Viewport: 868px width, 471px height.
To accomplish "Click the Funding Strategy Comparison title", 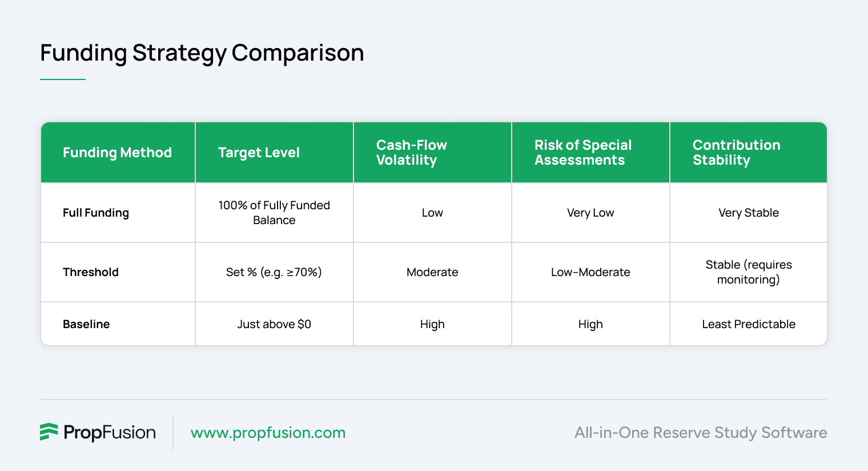I will tap(202, 53).
